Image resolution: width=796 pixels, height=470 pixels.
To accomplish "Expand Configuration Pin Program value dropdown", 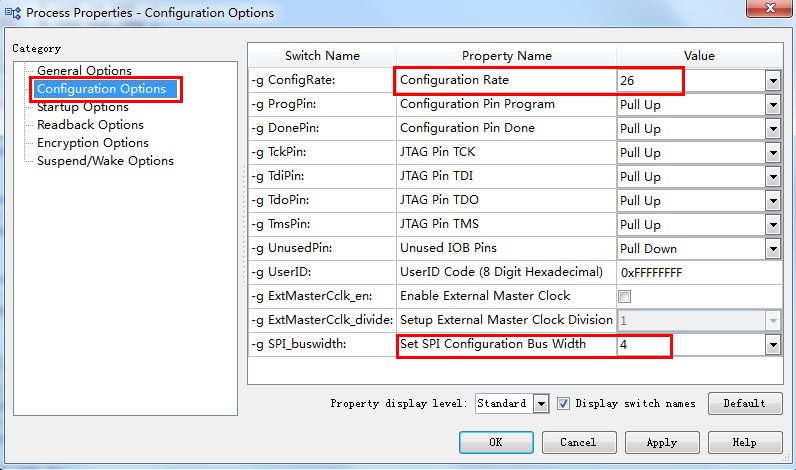I will (773, 105).
